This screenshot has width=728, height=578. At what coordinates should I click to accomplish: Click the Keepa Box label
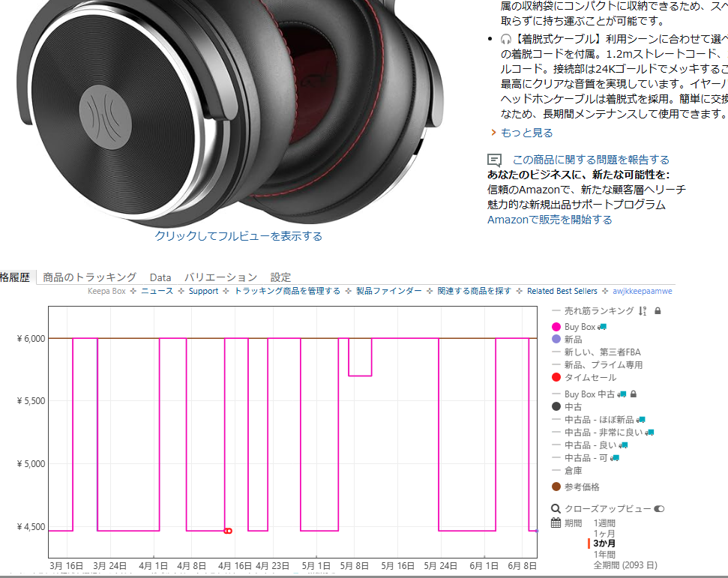coord(106,291)
